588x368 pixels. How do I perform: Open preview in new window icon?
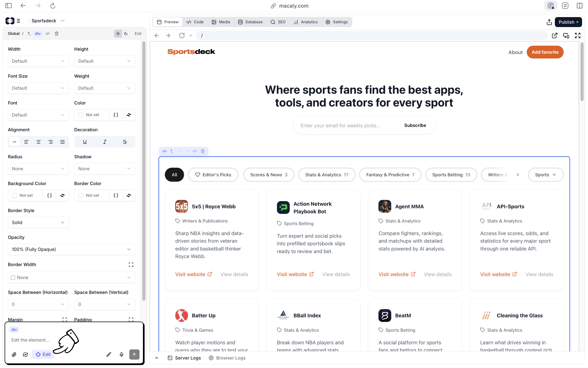click(554, 36)
